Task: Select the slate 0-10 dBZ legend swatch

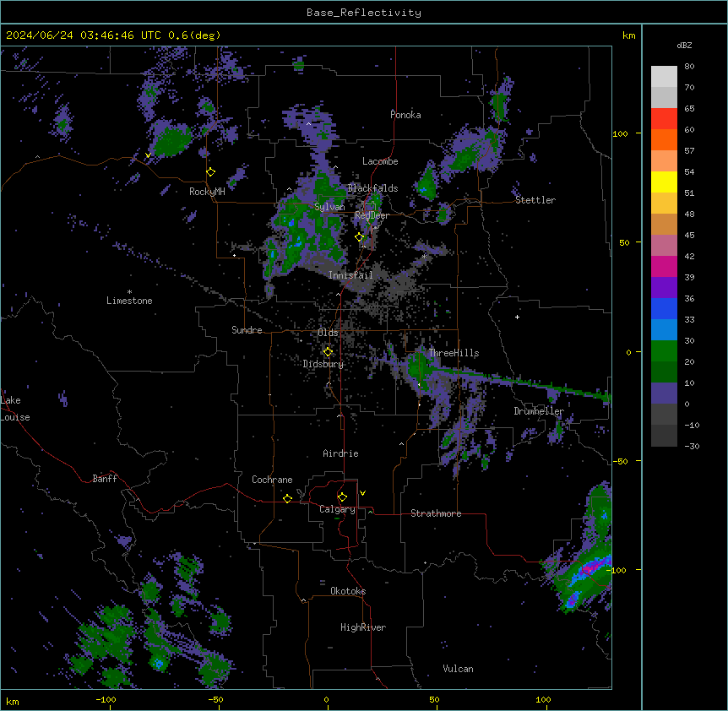Action: click(x=664, y=393)
